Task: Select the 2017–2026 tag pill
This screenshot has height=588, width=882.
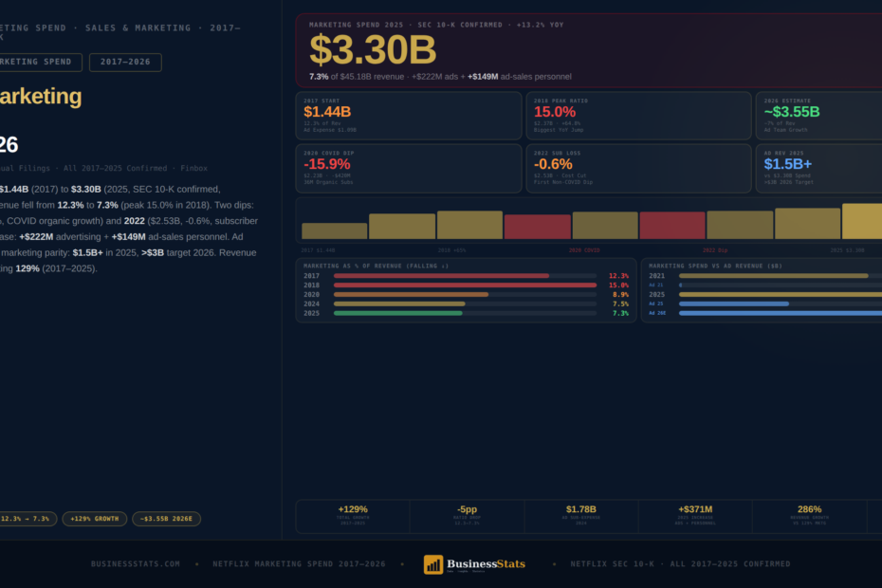Action: 125,62
